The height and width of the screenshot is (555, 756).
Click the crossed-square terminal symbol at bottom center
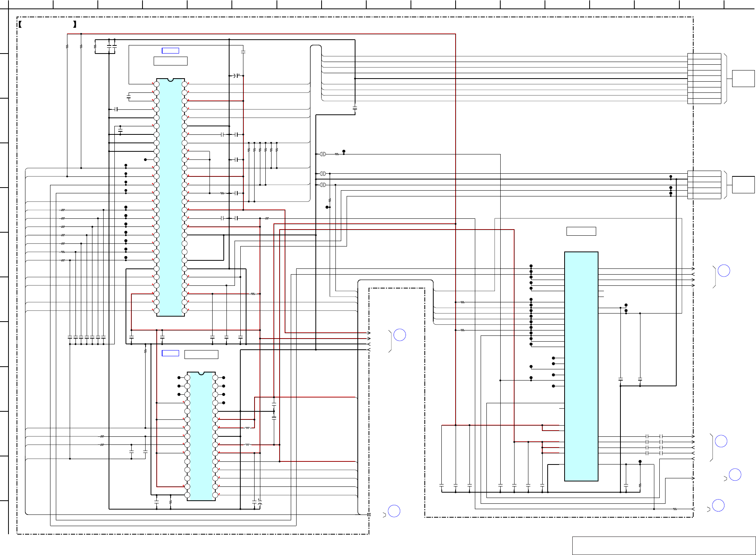pyautogui.click(x=369, y=515)
